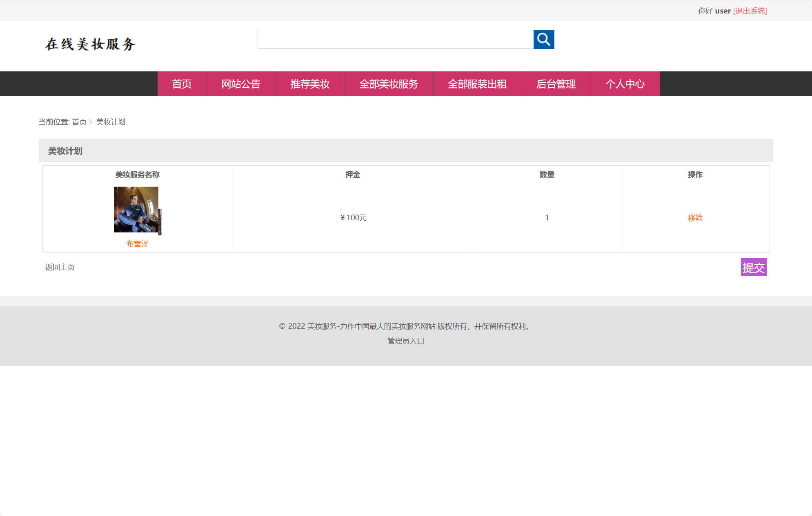Submit the plan with the 提交 button
812x516 pixels.
(x=754, y=267)
